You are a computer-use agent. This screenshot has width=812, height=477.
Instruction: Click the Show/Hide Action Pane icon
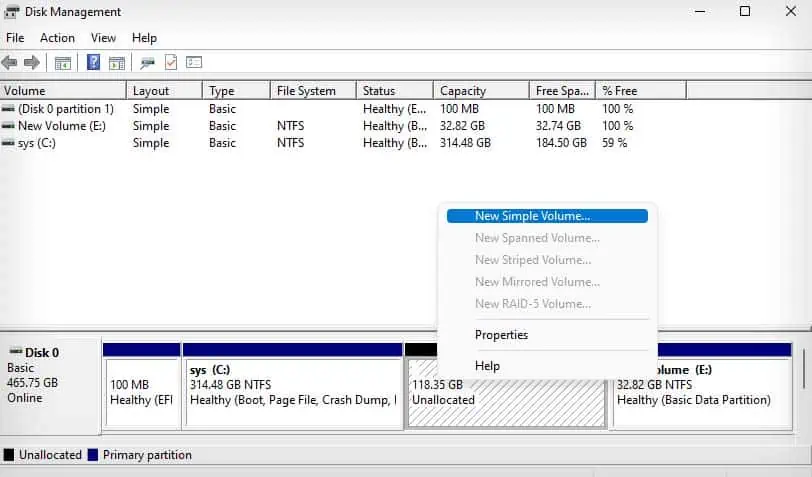click(117, 63)
